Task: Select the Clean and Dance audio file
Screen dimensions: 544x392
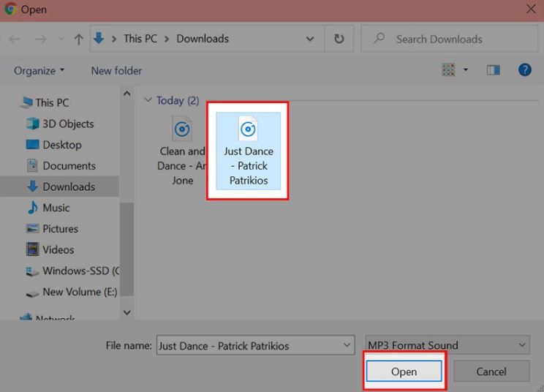Action: (181, 151)
